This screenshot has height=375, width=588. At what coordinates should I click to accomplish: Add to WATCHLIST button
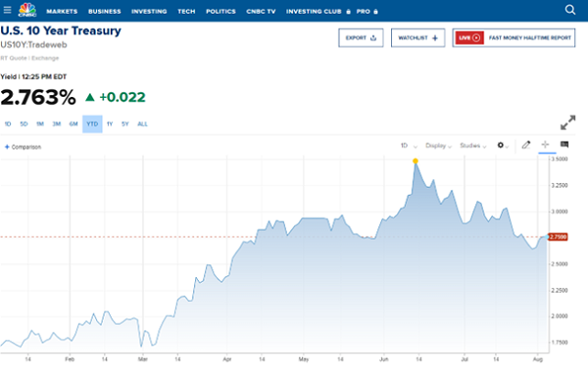tap(417, 38)
